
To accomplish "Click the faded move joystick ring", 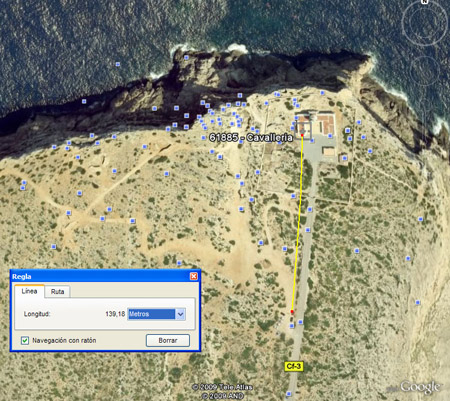I will click(425, 71).
